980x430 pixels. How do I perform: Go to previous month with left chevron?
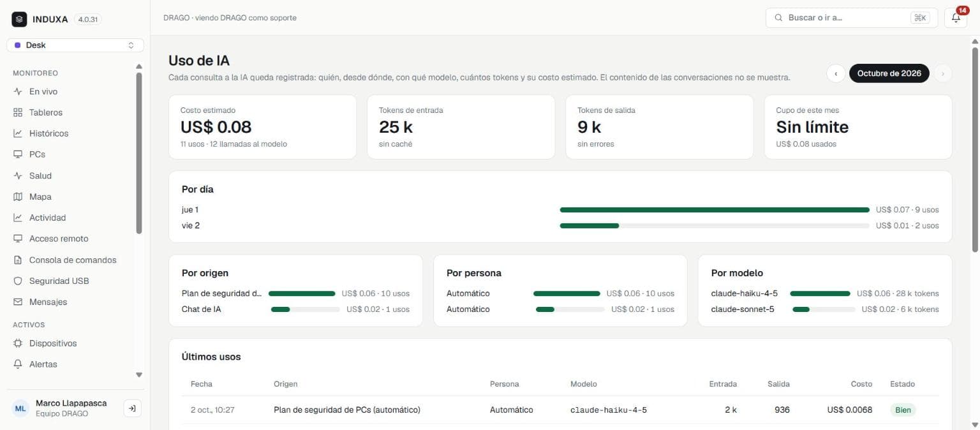coord(836,73)
